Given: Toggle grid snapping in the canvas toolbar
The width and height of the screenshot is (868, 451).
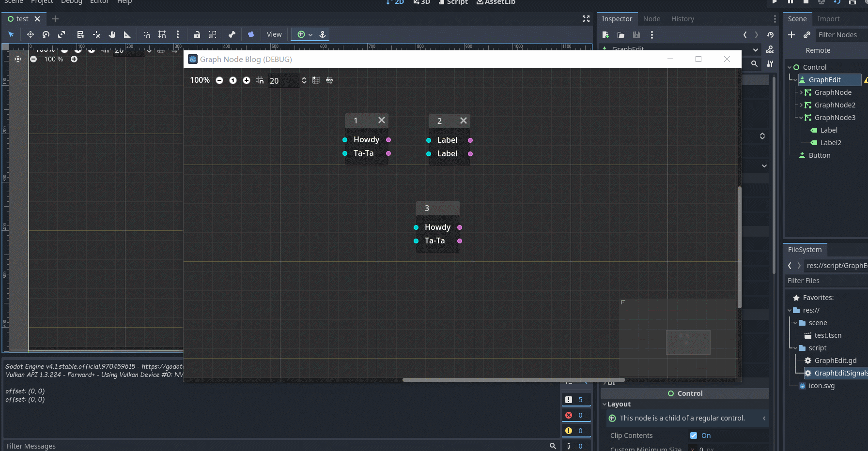Looking at the screenshot, I should (x=162, y=34).
